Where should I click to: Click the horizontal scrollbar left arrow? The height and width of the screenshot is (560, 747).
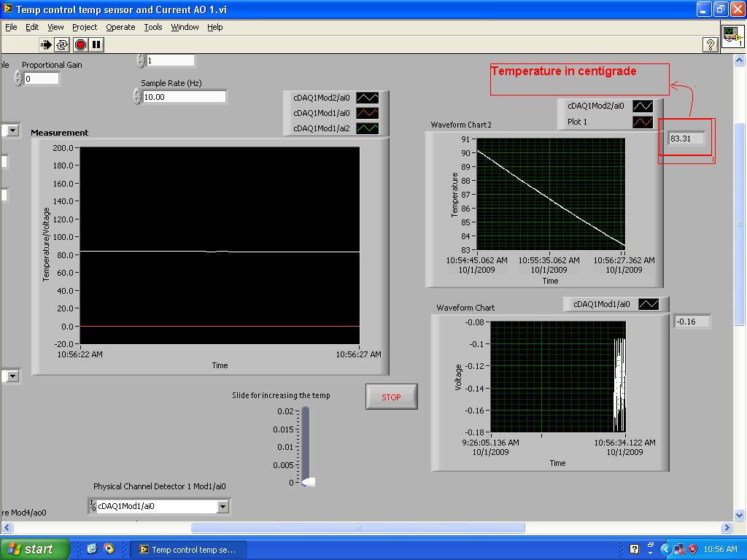click(7, 527)
